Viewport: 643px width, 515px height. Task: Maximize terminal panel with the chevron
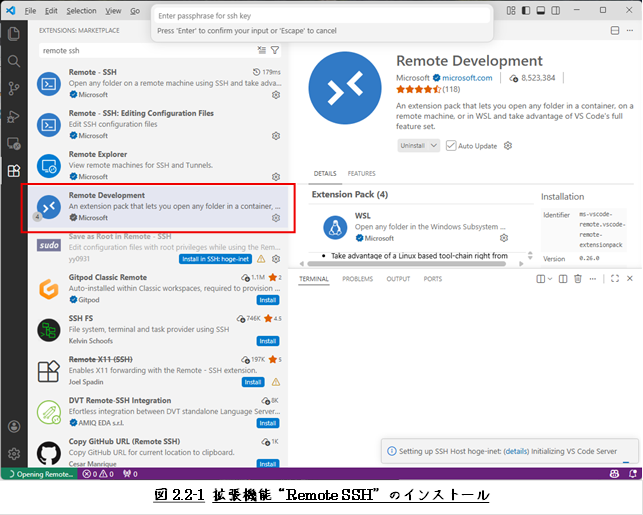pos(614,278)
